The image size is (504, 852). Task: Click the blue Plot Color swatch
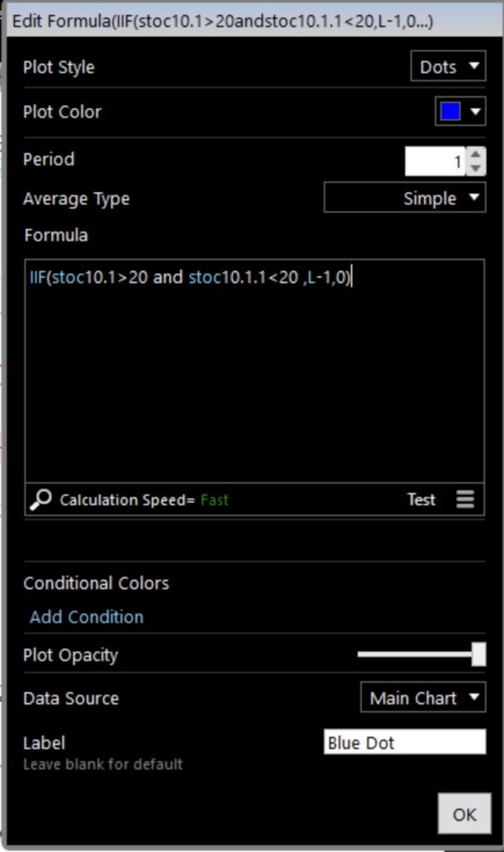[450, 111]
